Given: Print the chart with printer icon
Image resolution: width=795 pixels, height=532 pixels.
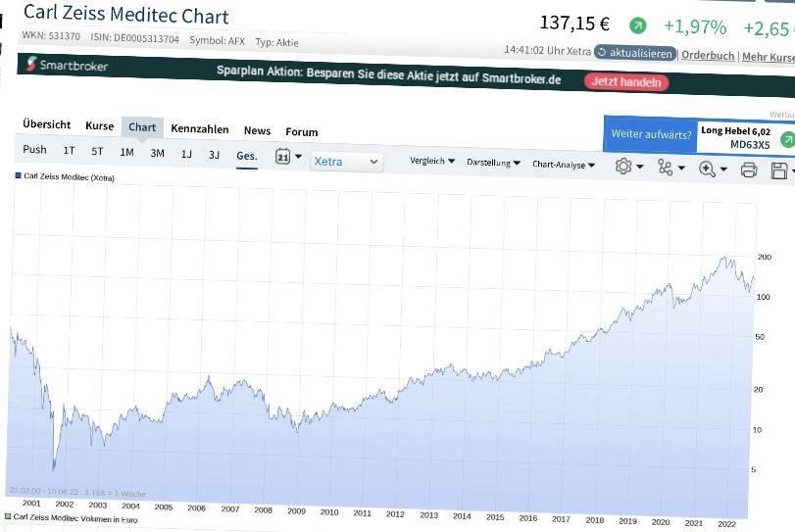Looking at the screenshot, I should (x=749, y=169).
